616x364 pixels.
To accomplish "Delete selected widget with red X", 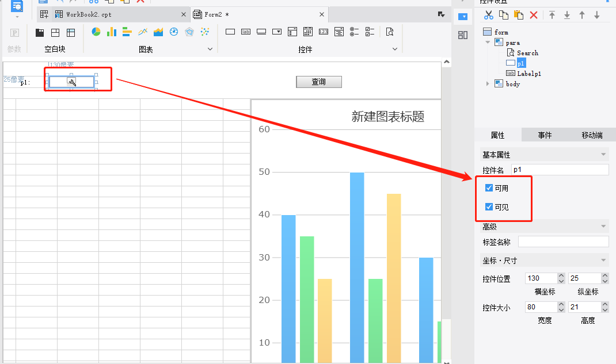I will point(534,15).
